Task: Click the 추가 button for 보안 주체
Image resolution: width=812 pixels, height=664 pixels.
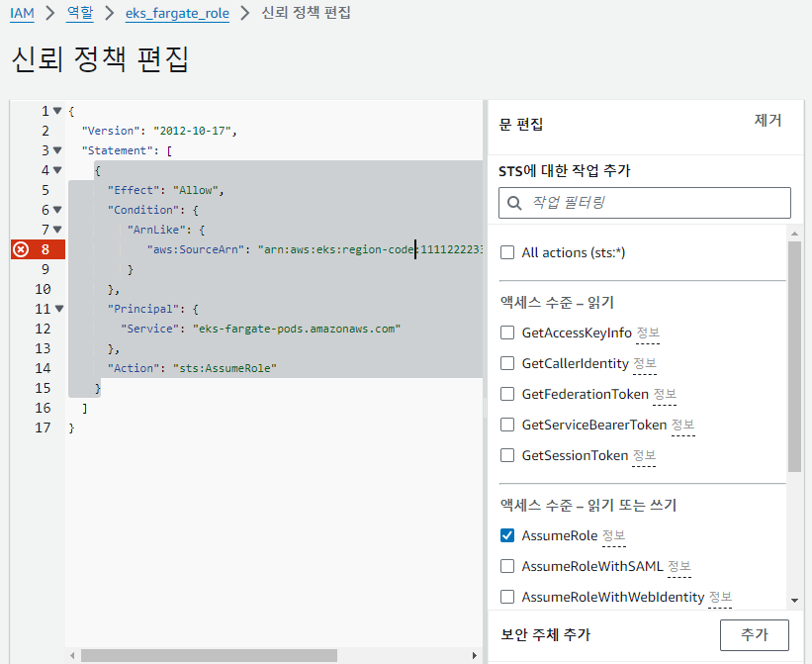Action: 755,635
